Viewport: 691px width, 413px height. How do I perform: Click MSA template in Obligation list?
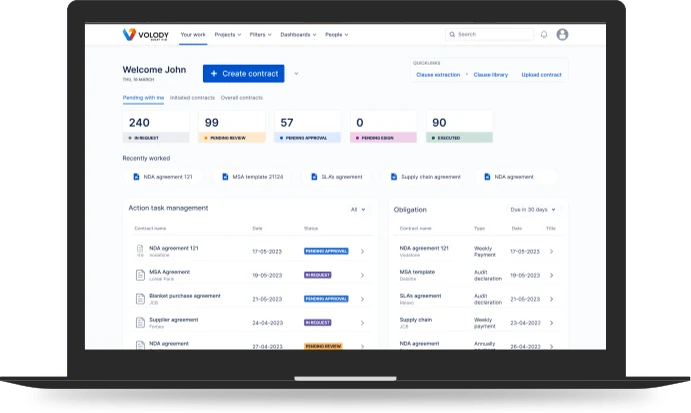pos(417,272)
